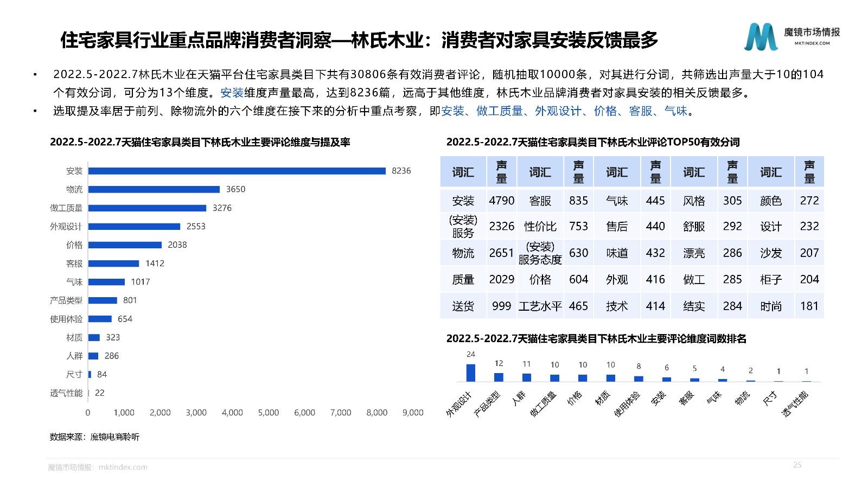868x488 pixels.
Task: Open the footer mktindex.com link
Action: pos(123,467)
